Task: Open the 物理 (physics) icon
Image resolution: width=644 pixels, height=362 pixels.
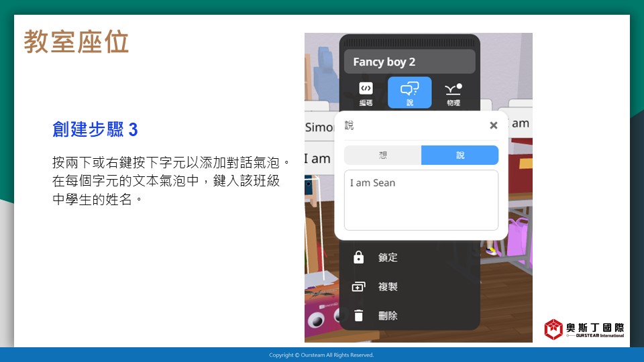Action: tap(453, 93)
